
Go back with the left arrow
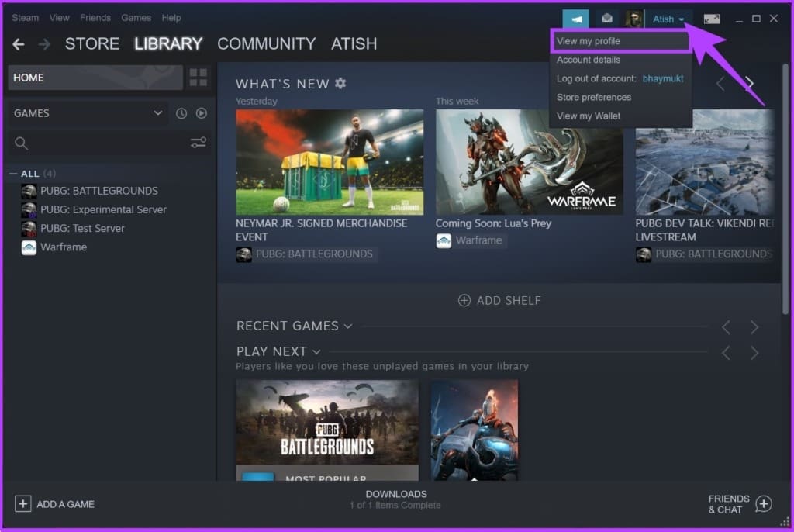click(19, 44)
